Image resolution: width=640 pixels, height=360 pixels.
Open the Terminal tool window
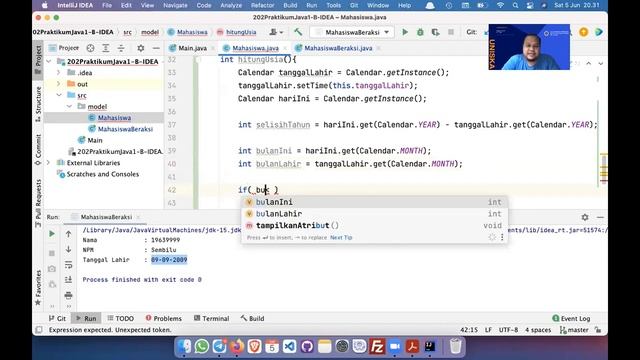click(x=211, y=318)
